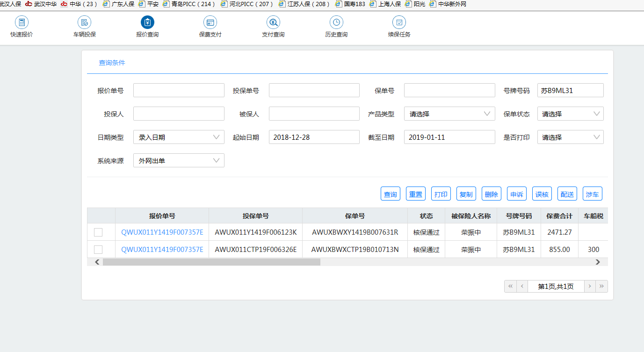Switch to the 查询条件 tab
Image resolution: width=644 pixels, height=352 pixels.
click(112, 63)
